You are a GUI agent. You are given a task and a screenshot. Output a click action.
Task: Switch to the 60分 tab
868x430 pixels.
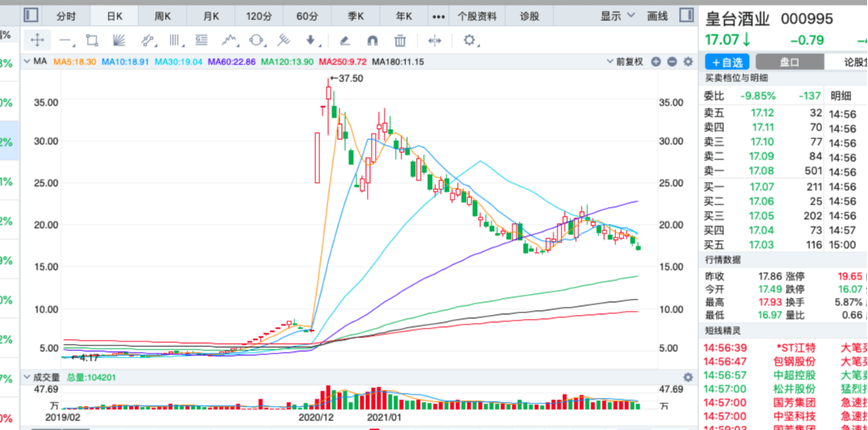click(x=307, y=16)
